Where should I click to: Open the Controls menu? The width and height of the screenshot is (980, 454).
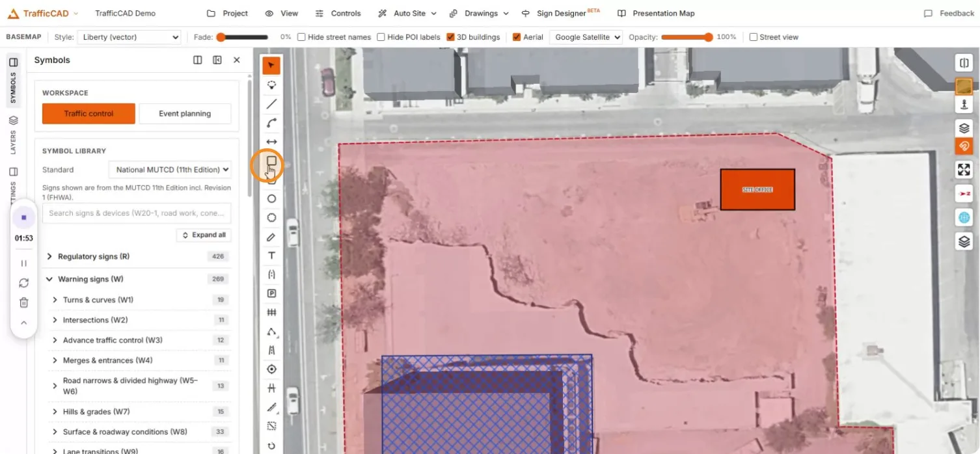[338, 13]
